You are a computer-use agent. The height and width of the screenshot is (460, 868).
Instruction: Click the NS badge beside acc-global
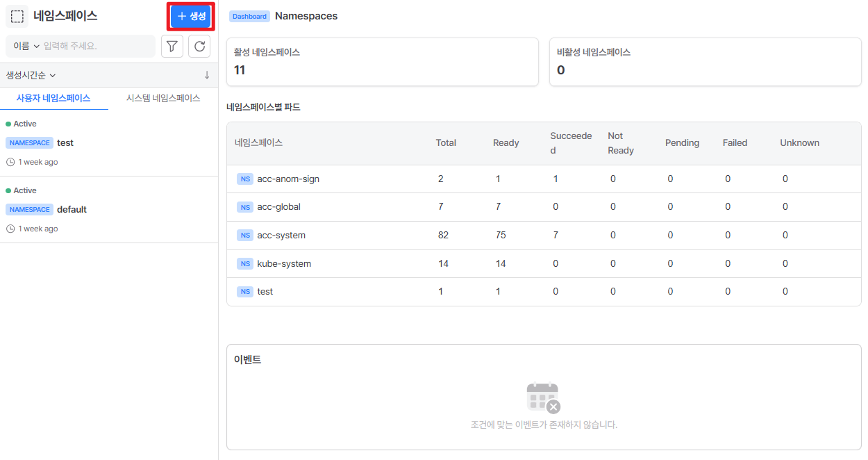245,207
